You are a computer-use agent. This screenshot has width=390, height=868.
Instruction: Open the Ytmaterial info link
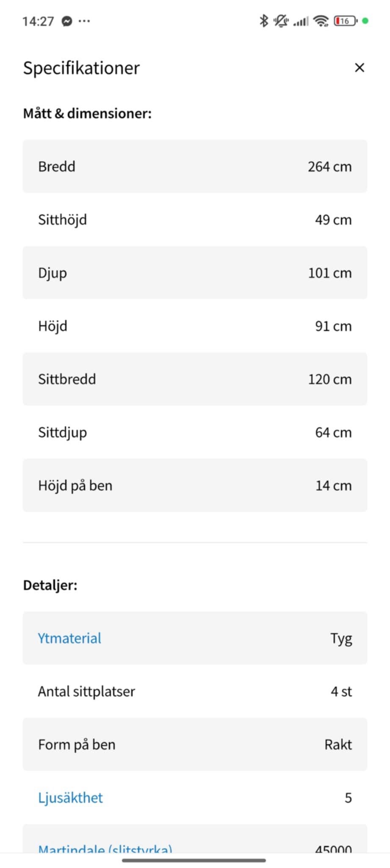[69, 638]
